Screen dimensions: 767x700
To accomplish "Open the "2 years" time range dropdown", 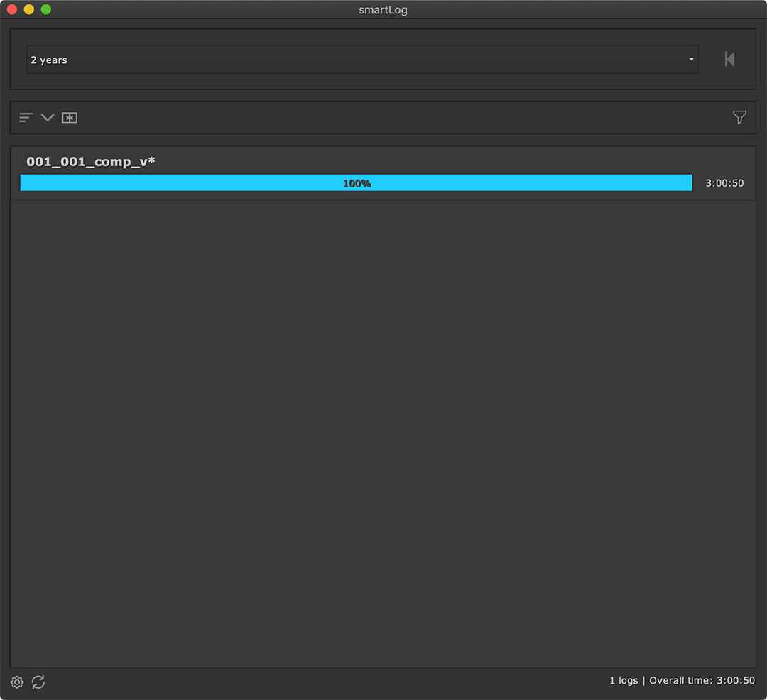I will (355, 60).
